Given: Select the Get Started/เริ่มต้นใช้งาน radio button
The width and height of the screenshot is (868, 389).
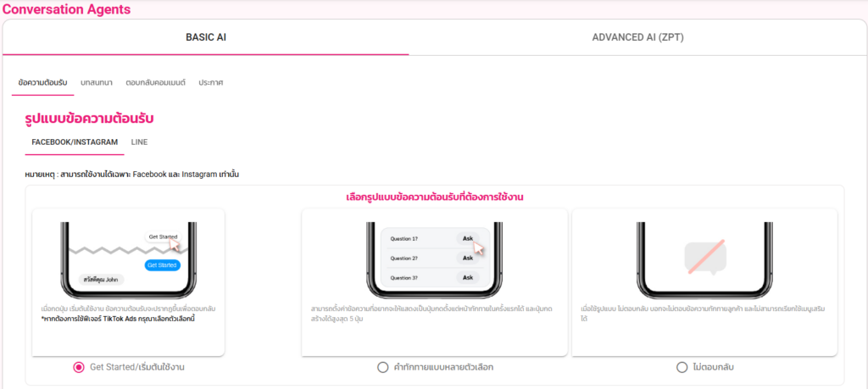Looking at the screenshot, I should 79,367.
